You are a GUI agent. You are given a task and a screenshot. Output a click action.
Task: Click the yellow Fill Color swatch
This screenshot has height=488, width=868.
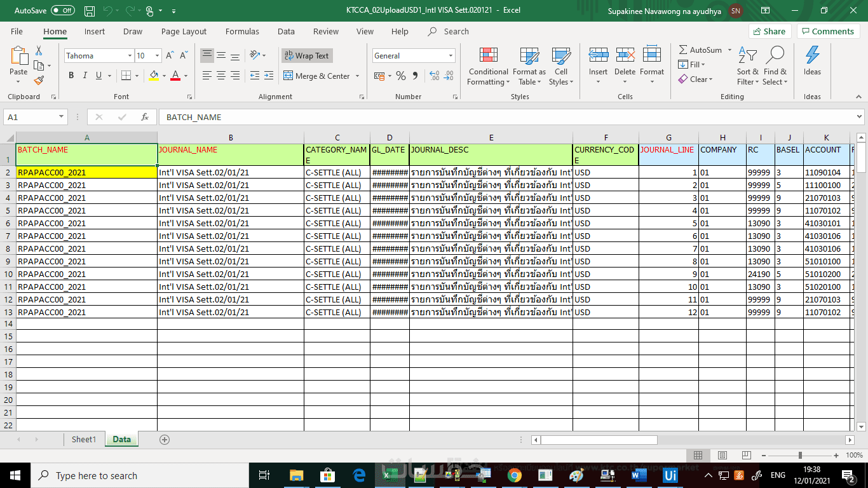[x=154, y=76]
